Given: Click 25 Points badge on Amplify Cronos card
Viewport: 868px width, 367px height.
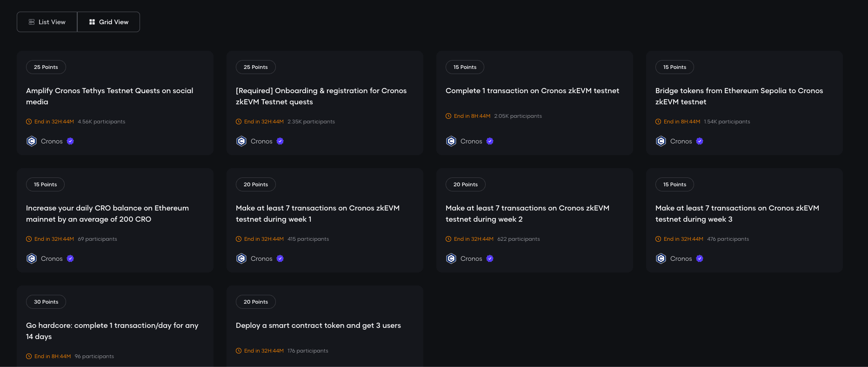Looking at the screenshot, I should pos(46,67).
